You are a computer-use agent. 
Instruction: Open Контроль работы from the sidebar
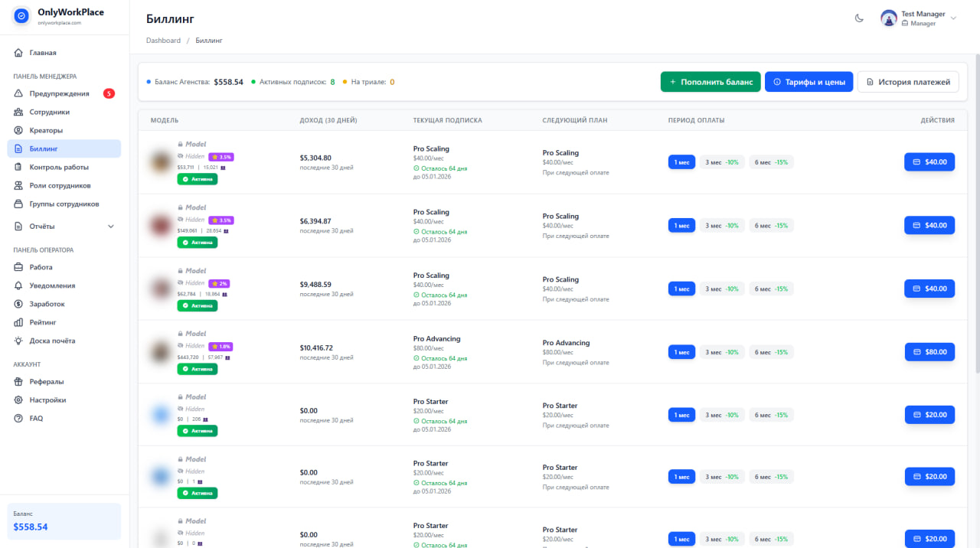(58, 167)
